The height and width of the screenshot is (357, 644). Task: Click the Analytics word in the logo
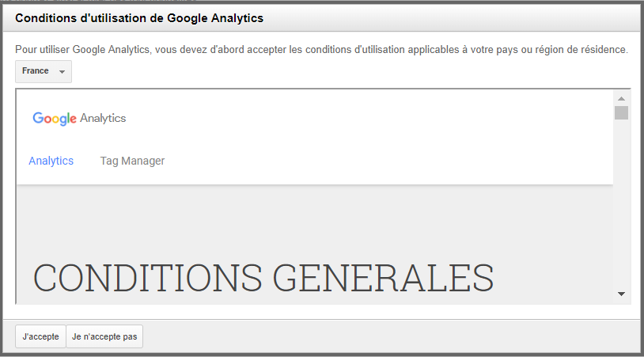pyautogui.click(x=103, y=118)
